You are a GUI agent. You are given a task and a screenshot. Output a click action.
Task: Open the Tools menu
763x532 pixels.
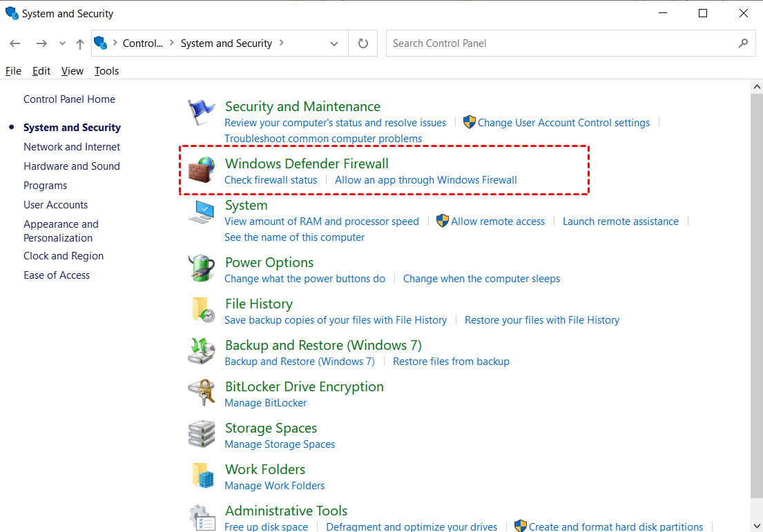[106, 71]
